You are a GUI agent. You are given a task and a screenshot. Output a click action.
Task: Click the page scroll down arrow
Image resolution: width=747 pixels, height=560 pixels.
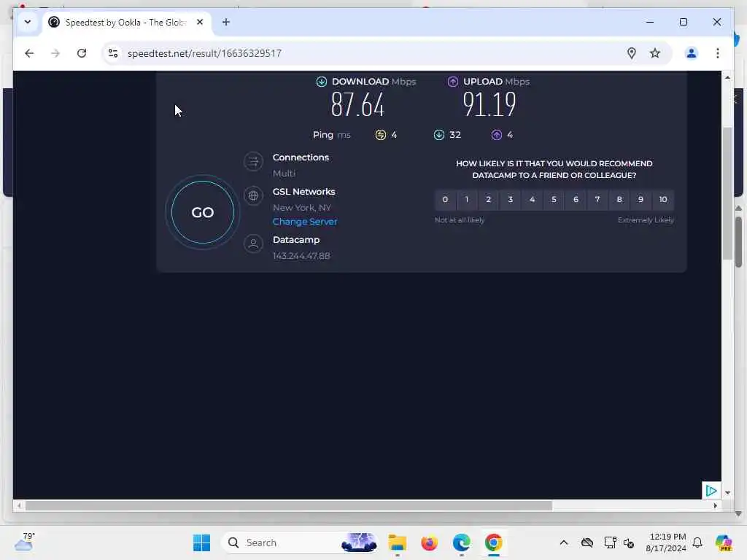(x=727, y=493)
